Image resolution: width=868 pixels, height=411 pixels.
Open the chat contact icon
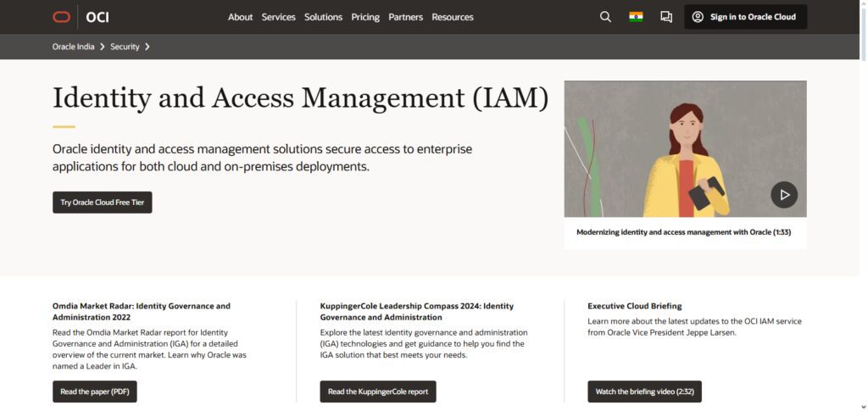(666, 17)
